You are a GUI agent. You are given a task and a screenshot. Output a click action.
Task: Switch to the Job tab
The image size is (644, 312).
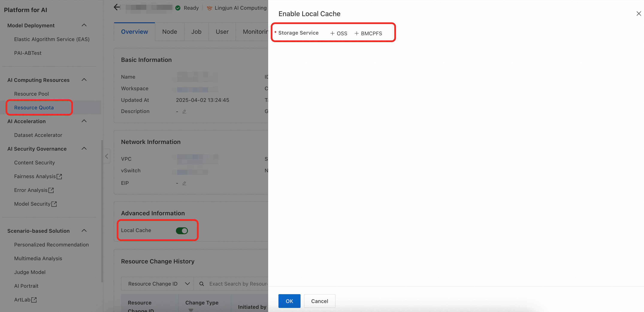pyautogui.click(x=196, y=32)
